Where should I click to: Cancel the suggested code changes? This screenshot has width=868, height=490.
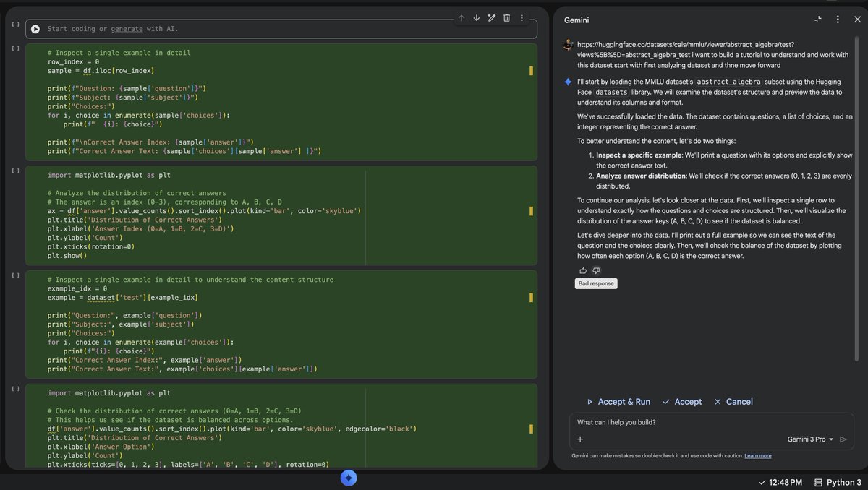(x=733, y=402)
